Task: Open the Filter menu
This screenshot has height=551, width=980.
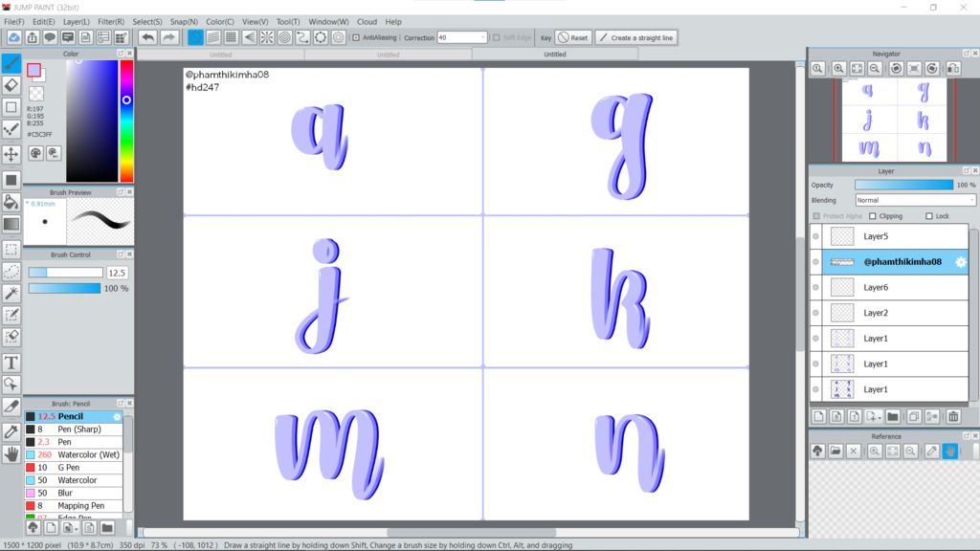Action: [111, 21]
